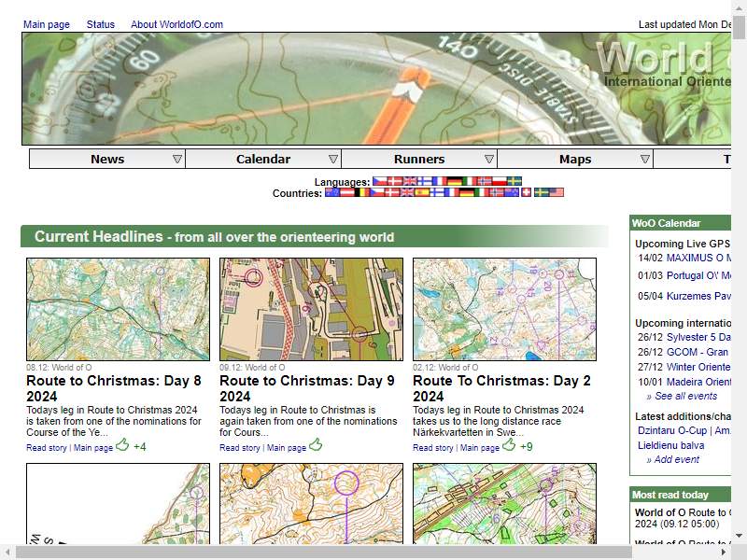747x560 pixels.
Task: Click the USA flag in Countries row
Action: tap(557, 192)
